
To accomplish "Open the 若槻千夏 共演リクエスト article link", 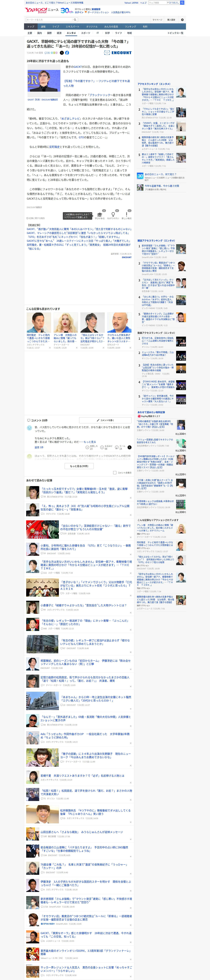I will point(82,775).
